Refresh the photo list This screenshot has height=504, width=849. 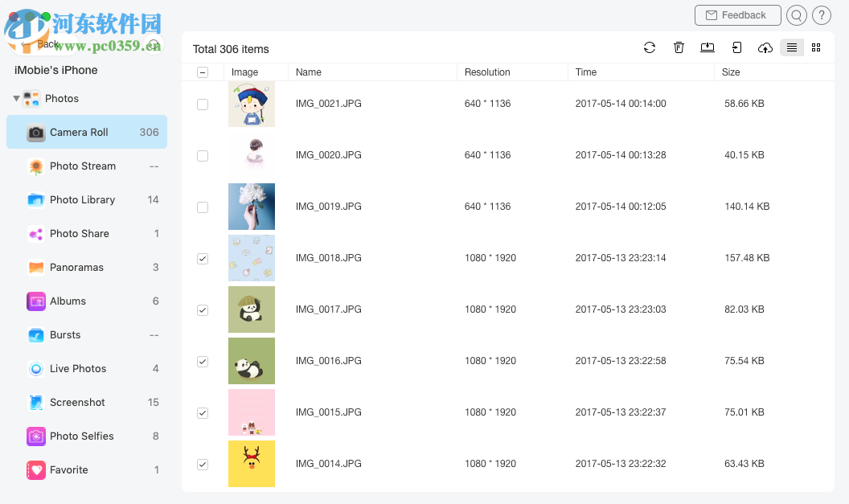pos(650,47)
